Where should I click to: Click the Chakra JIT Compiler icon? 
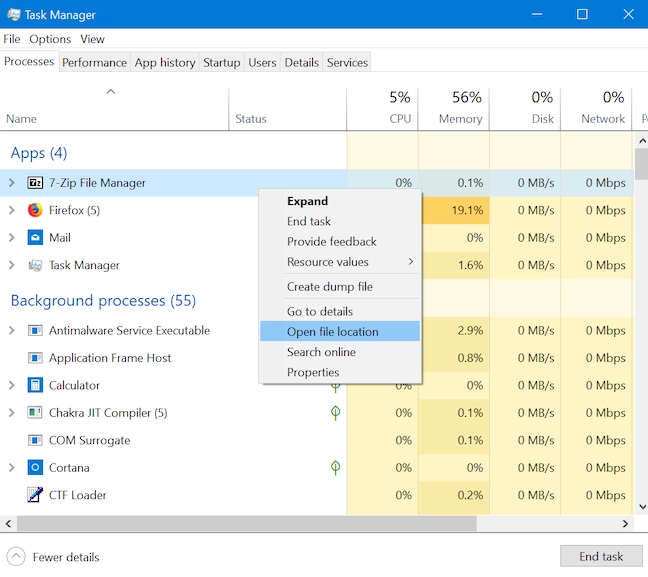[x=35, y=412]
